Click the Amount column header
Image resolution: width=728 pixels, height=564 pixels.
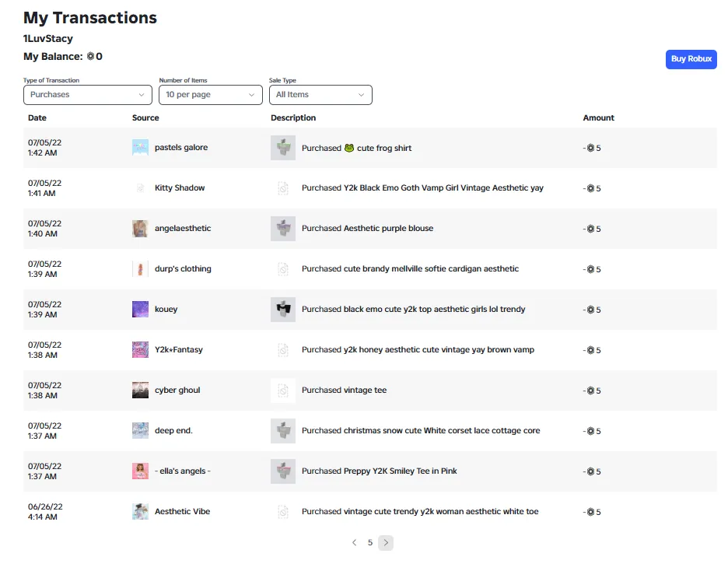coord(598,118)
